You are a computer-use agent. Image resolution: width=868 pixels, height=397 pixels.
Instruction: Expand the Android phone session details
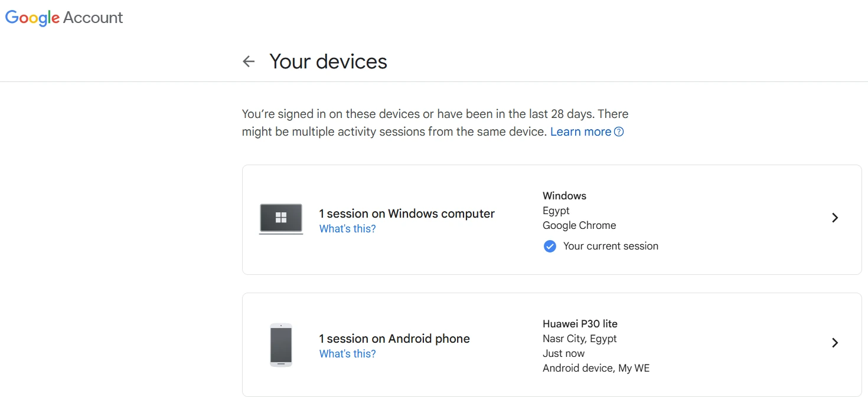[835, 343]
